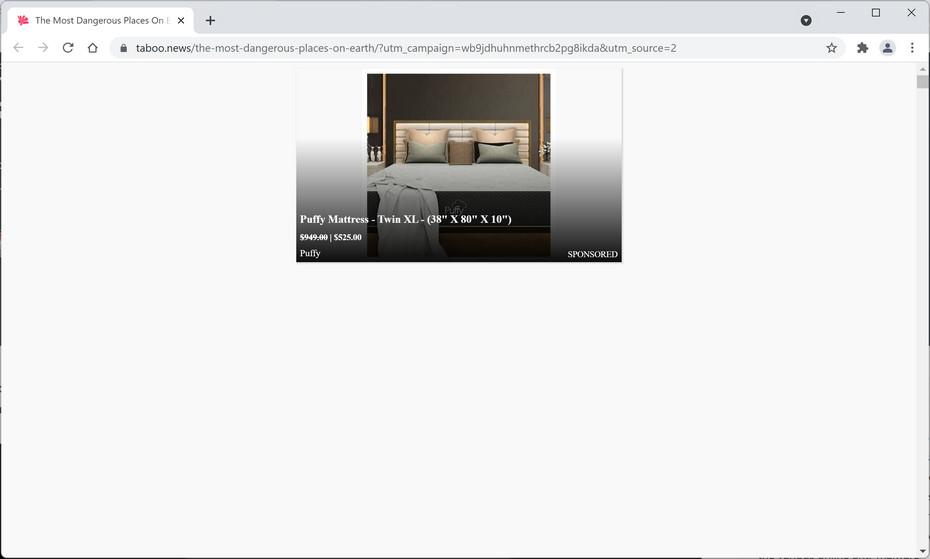Click the browser back arrow

(x=18, y=48)
